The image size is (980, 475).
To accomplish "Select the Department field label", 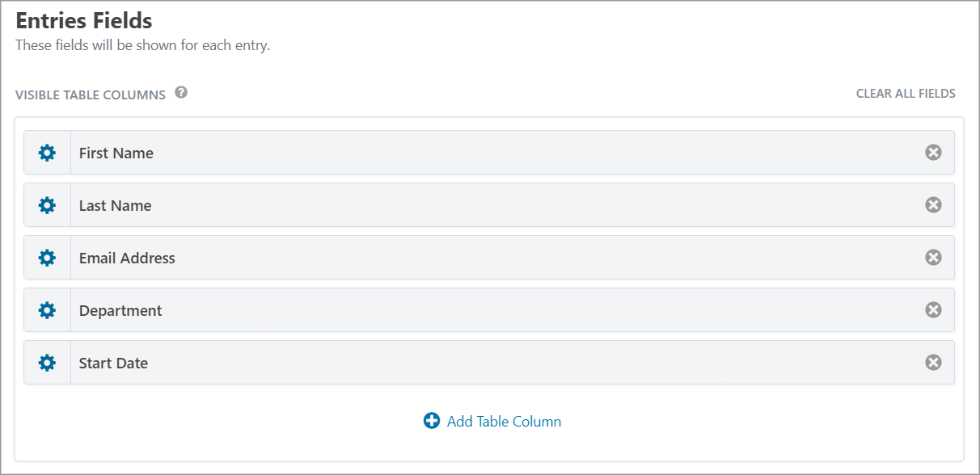I will tap(120, 311).
